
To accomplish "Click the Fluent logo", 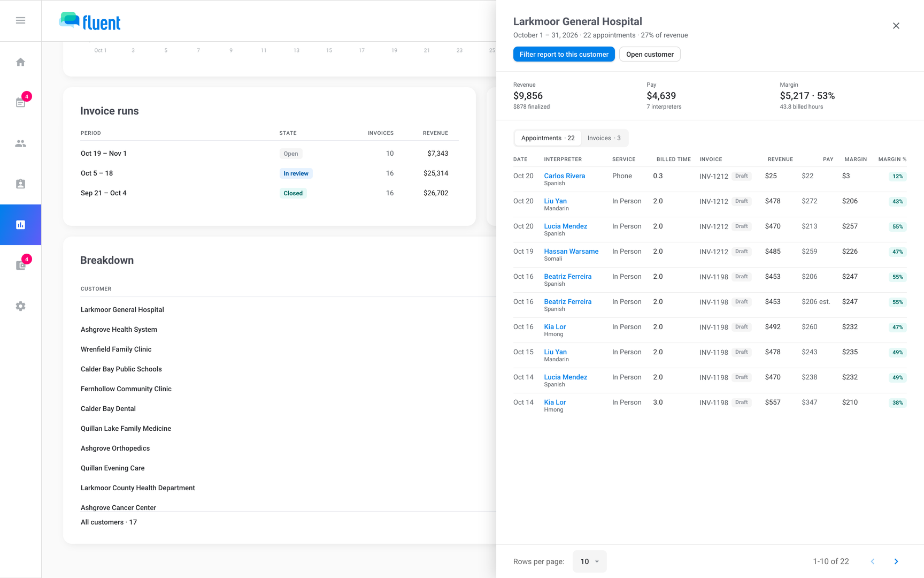I will [x=89, y=21].
